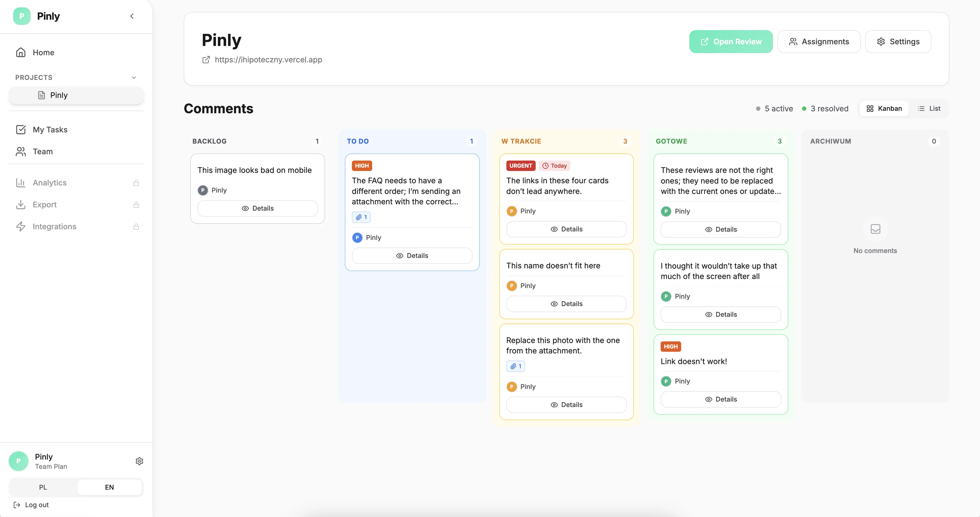Switch language to PL
The width and height of the screenshot is (980, 517).
(43, 487)
